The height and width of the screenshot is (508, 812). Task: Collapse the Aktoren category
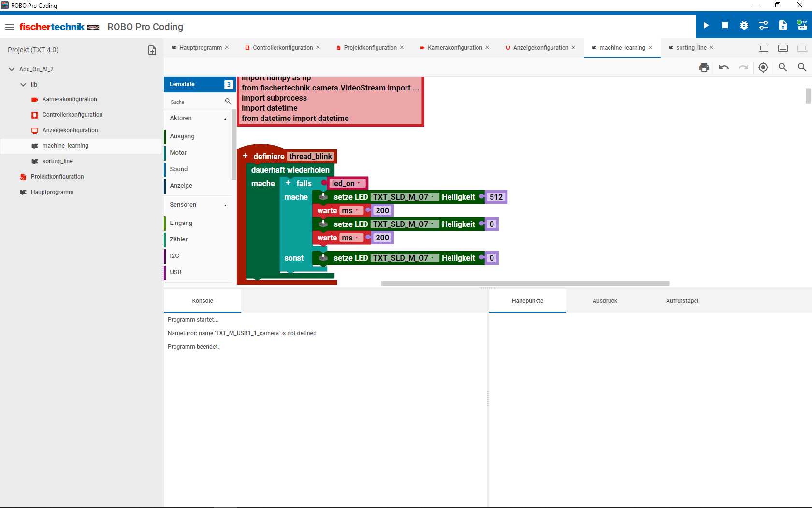pyautogui.click(x=225, y=119)
